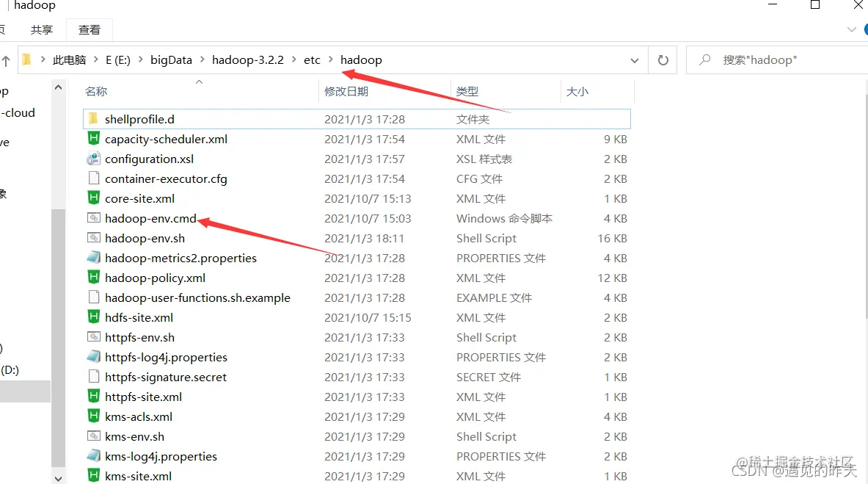Image resolution: width=868 pixels, height=484 pixels.
Task: Click the Windows 命令脚本 type cell
Action: (x=504, y=218)
